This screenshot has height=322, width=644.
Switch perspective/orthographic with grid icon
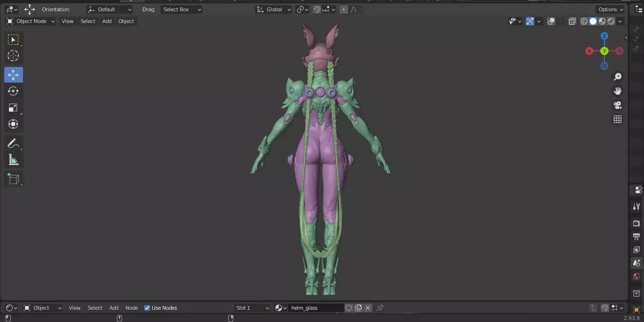[618, 119]
